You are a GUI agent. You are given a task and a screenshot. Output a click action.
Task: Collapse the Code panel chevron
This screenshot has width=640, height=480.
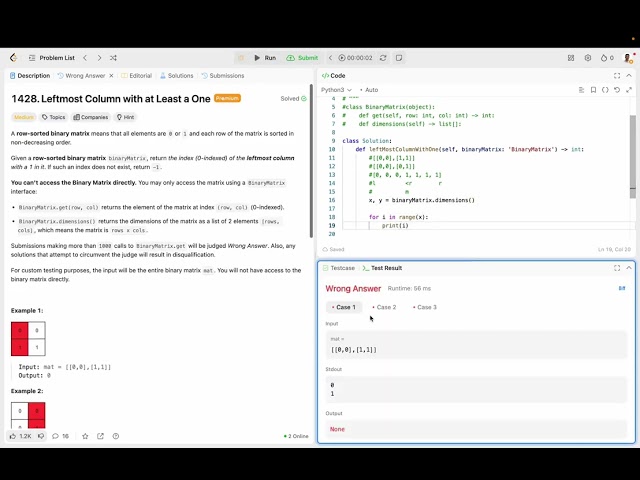pyautogui.click(x=629, y=76)
